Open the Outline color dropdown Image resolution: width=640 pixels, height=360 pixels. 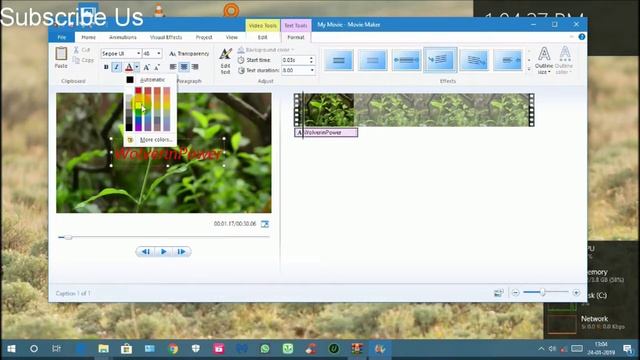pyautogui.click(x=564, y=60)
